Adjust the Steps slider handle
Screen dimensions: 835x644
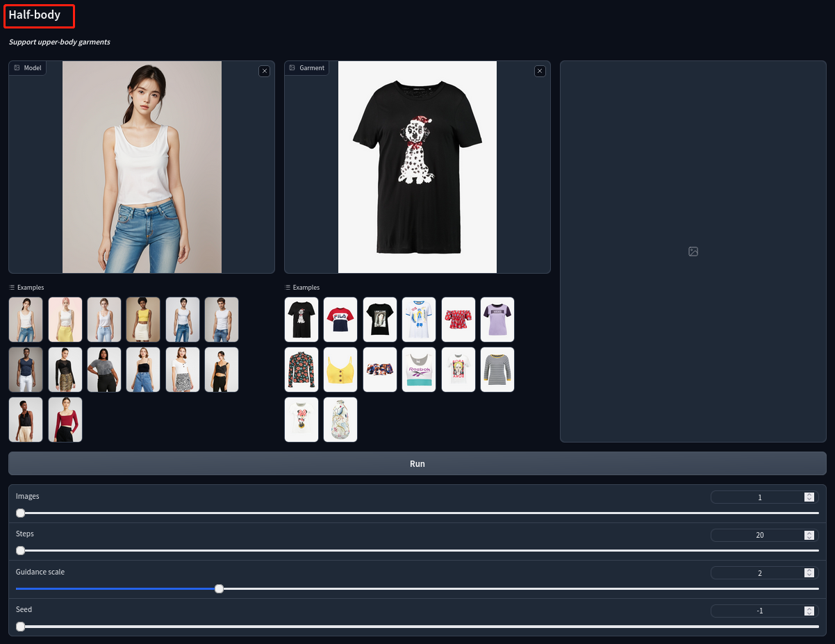(x=20, y=550)
